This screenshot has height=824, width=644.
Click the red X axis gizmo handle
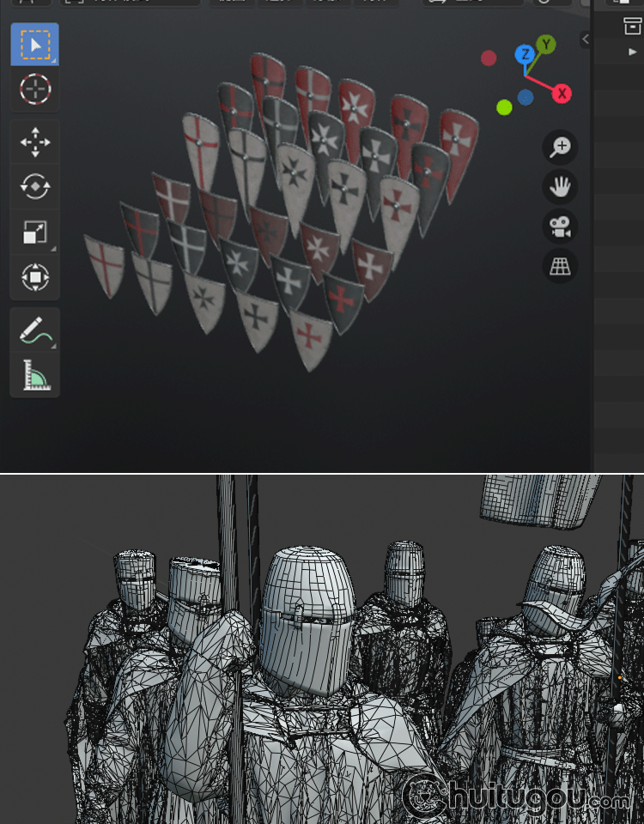coord(562,94)
